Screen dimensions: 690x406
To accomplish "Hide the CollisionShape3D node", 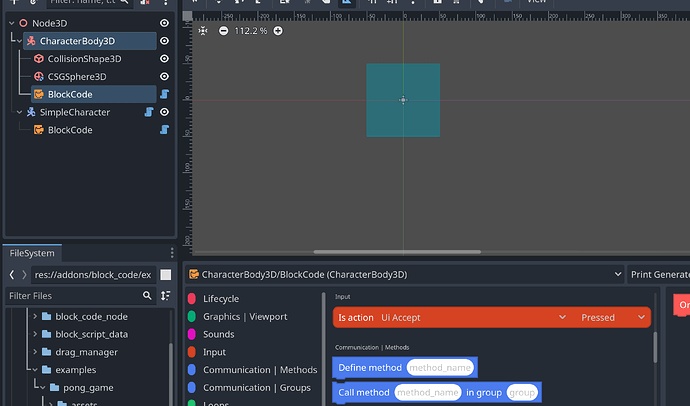I will pos(165,59).
